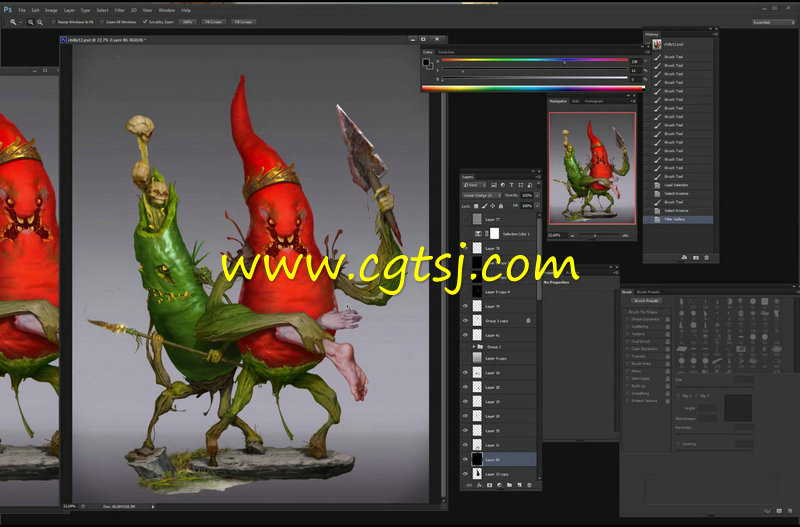Click the Hue slider in Color panel
This screenshot has height=527, width=800.
tap(535, 60)
